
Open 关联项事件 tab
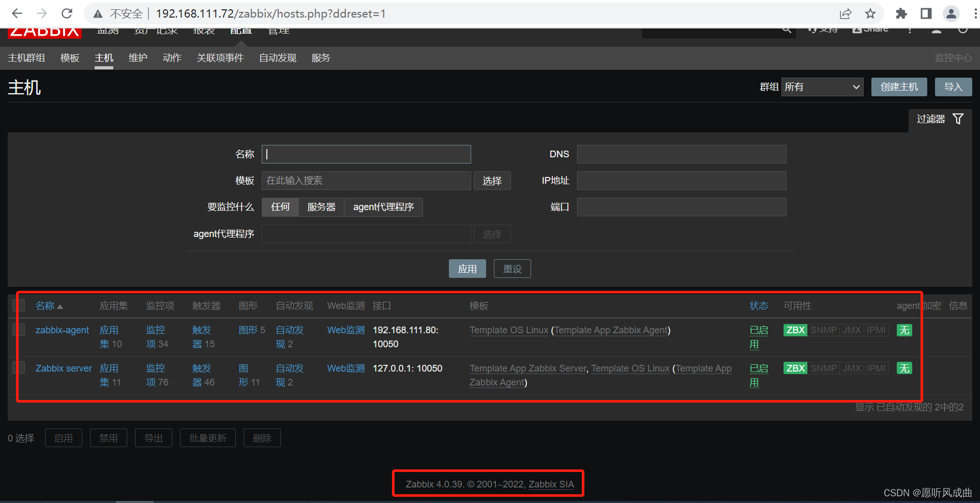pos(220,58)
